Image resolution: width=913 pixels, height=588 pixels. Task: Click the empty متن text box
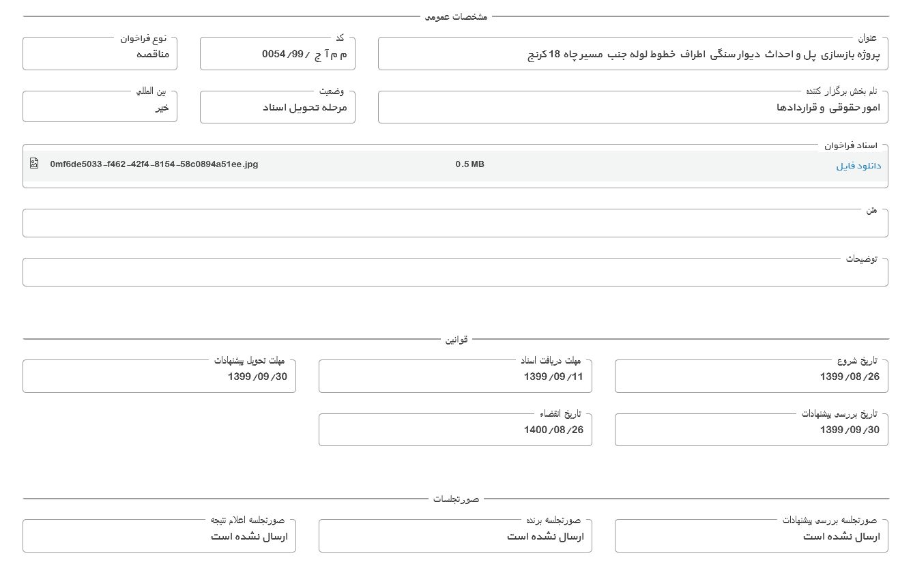pos(455,223)
